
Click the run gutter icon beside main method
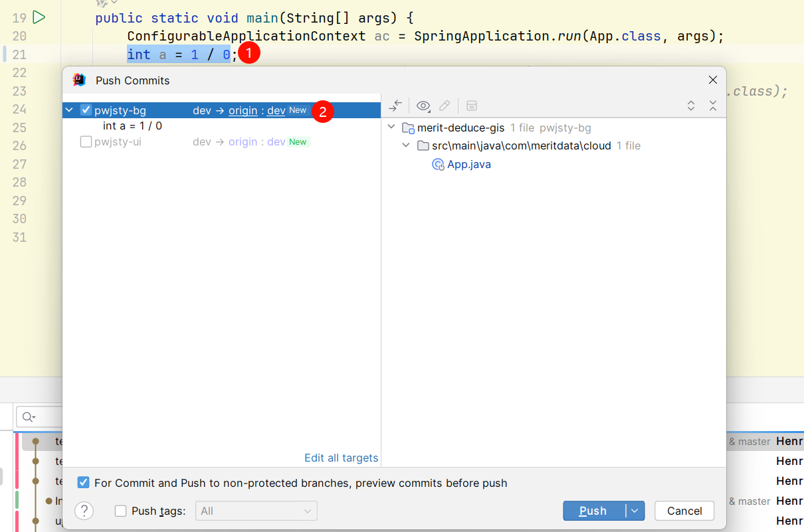tap(39, 17)
